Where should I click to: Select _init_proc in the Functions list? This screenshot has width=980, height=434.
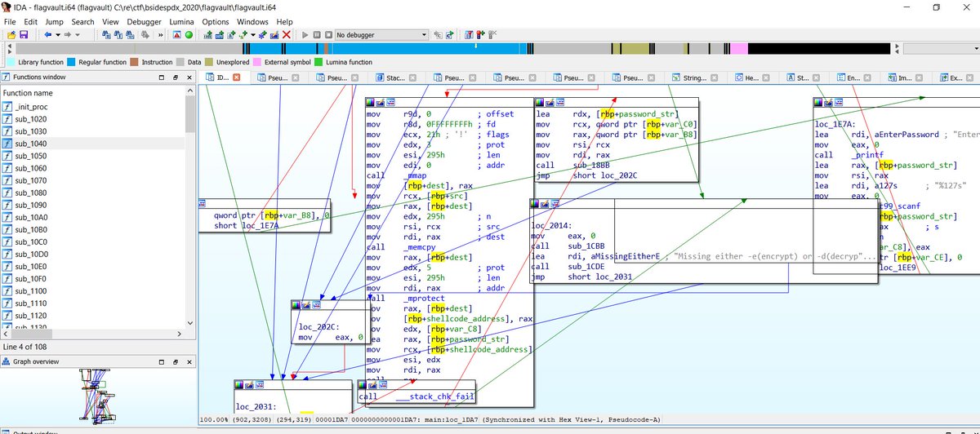(32, 107)
